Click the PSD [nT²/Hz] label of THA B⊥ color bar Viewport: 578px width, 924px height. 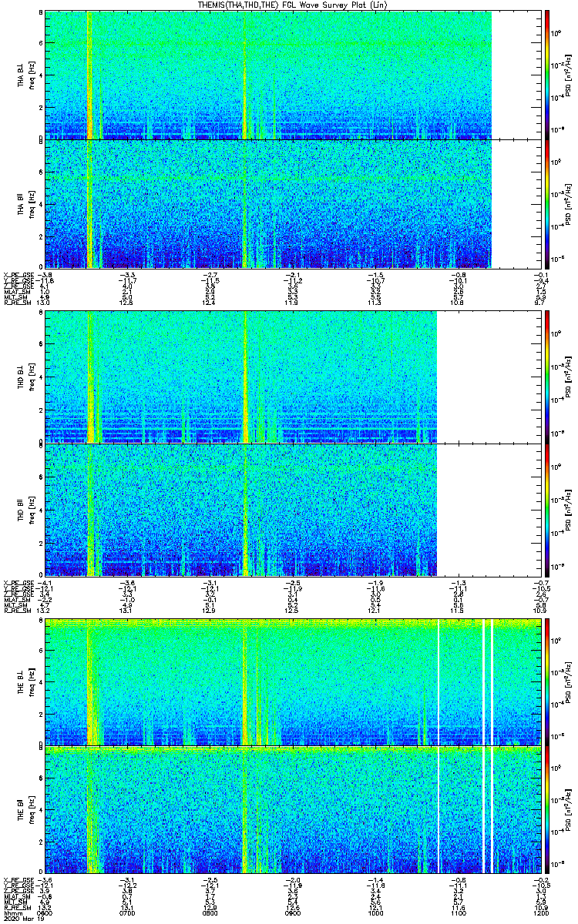tap(569, 75)
